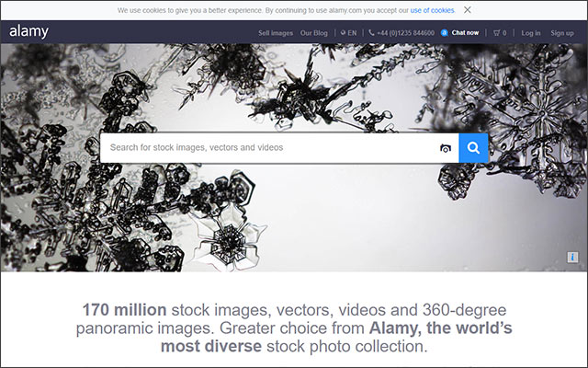The width and height of the screenshot is (588, 368).
Task: Click the phone handset icon
Action: click(372, 32)
